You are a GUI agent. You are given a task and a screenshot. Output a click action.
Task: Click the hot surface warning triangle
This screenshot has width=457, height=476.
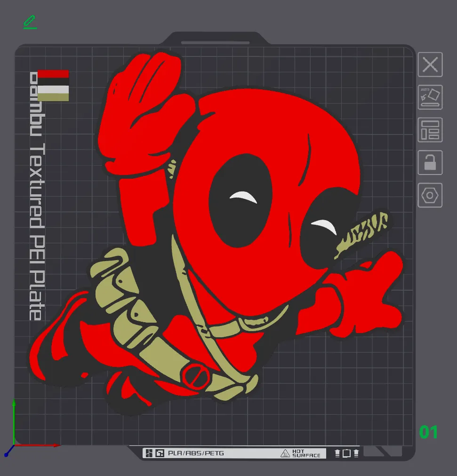click(x=286, y=453)
